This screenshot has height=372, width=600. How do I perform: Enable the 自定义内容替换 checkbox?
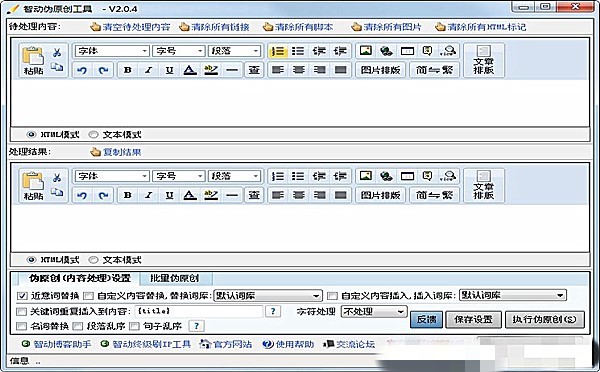pos(88,295)
